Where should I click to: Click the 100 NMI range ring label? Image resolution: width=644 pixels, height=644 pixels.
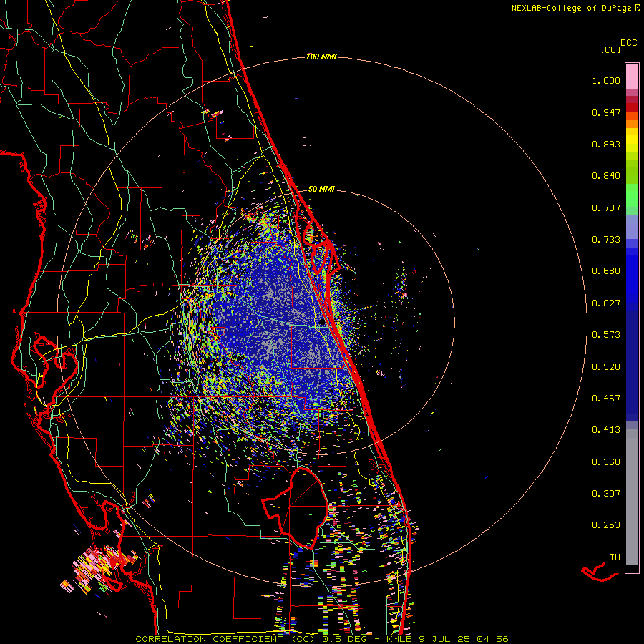click(x=321, y=57)
